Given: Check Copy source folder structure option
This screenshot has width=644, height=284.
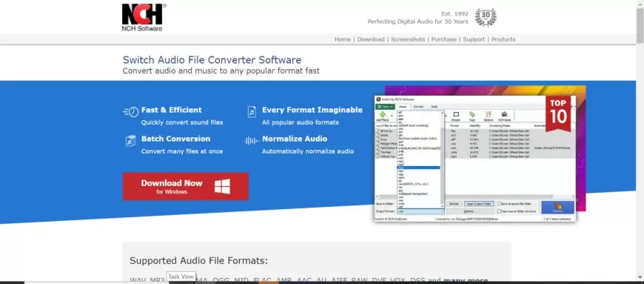Looking at the screenshot, I should [499, 211].
